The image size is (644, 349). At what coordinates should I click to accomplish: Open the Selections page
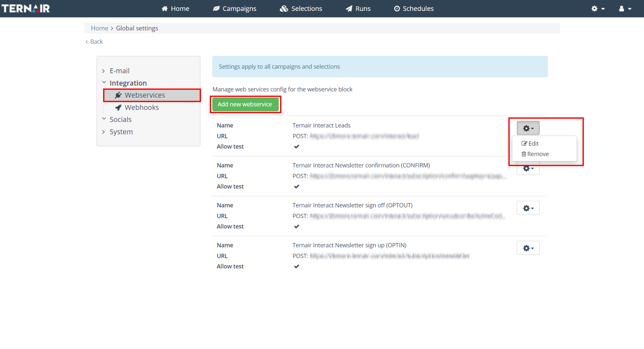[301, 9]
